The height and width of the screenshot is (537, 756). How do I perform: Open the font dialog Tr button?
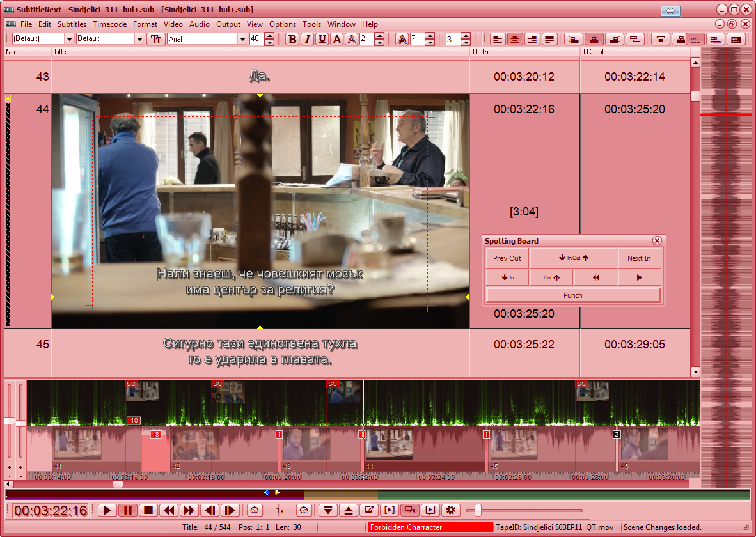click(x=155, y=39)
